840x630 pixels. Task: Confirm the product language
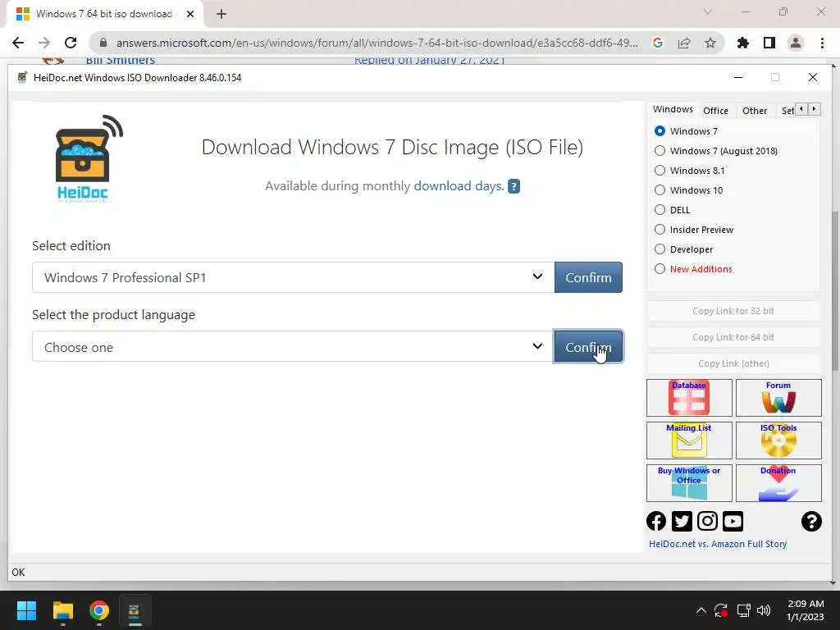[588, 347]
